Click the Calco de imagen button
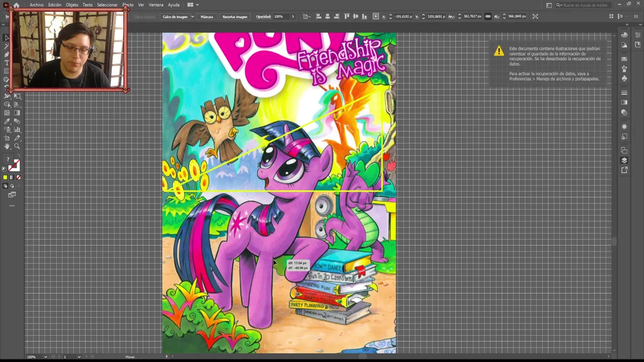 [175, 17]
